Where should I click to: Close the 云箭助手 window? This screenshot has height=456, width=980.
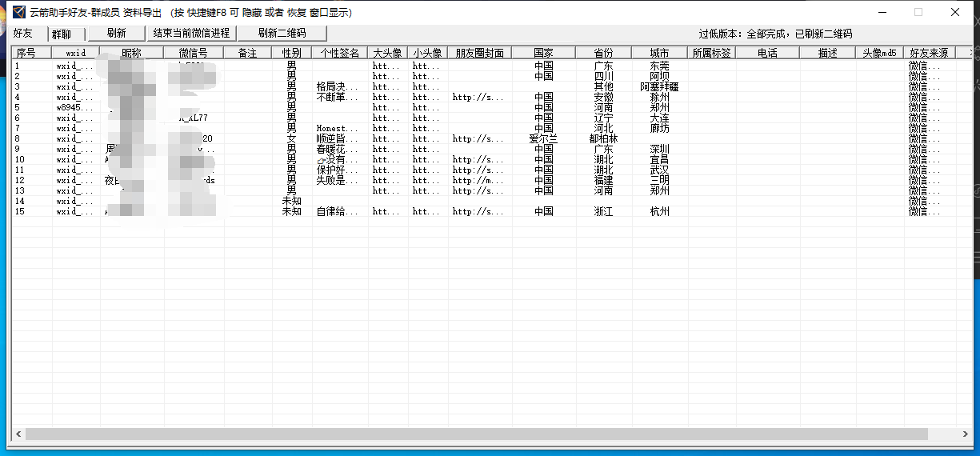point(955,12)
